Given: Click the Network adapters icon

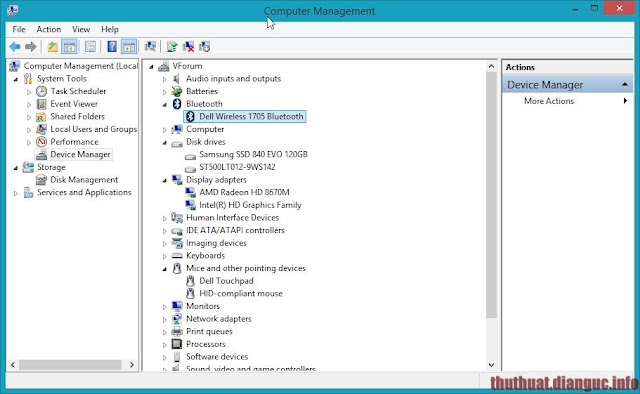Looking at the screenshot, I should click(177, 318).
